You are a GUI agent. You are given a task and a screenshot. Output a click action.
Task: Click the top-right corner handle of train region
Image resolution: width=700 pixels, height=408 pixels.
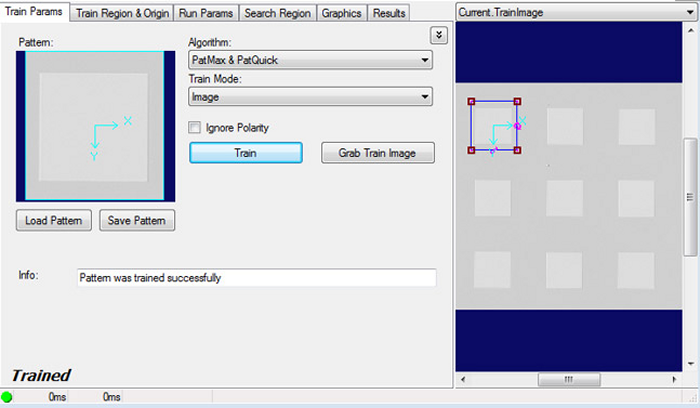517,101
